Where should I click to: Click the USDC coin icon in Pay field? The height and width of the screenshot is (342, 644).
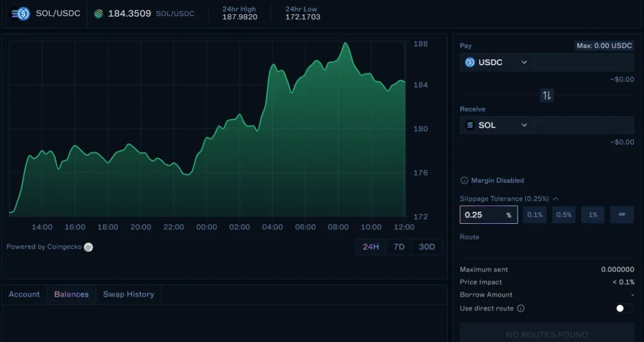(470, 62)
